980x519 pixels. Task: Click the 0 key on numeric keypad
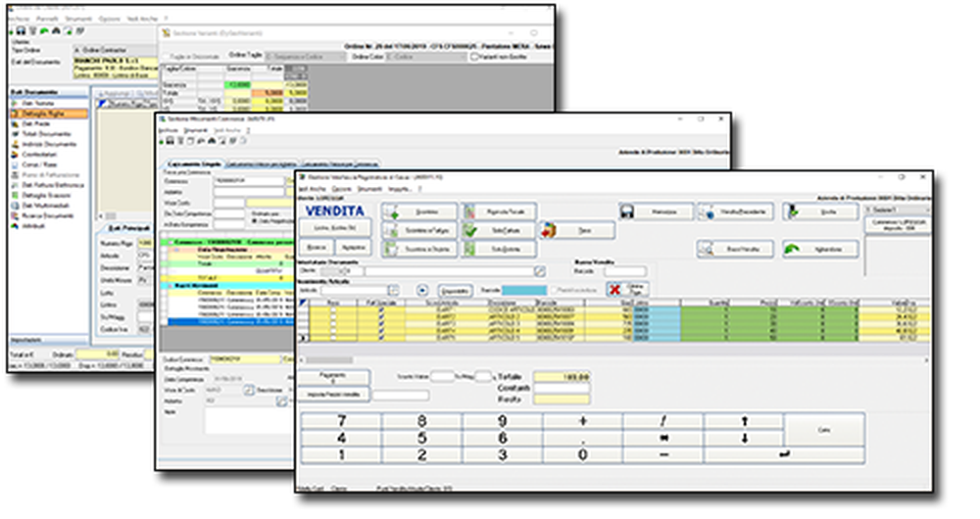(582, 454)
